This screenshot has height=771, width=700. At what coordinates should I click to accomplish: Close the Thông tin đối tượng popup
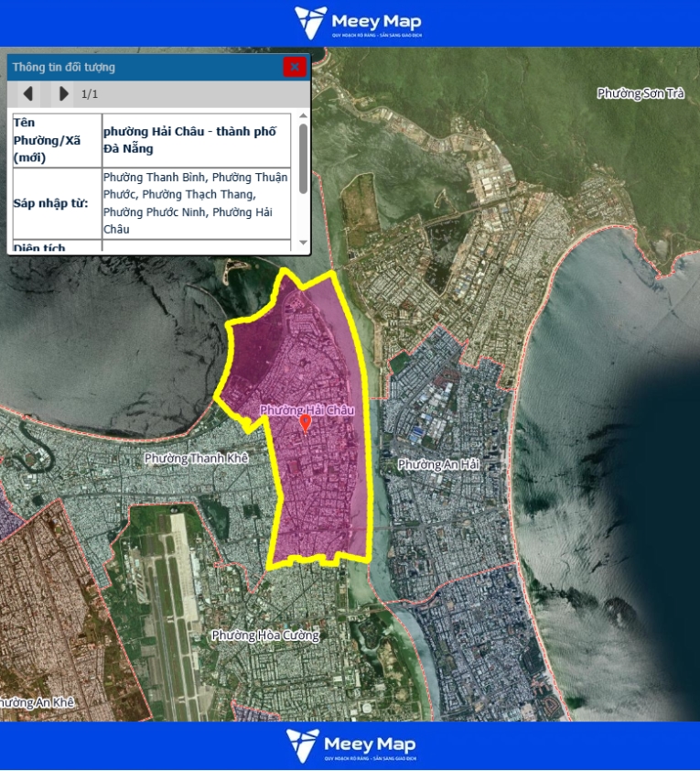tap(294, 67)
